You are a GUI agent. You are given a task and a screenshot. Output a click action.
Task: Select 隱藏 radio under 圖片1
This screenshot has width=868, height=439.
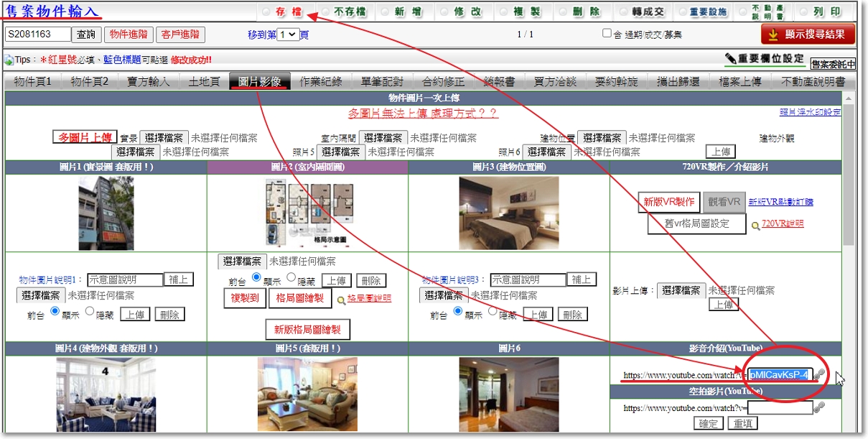point(90,312)
